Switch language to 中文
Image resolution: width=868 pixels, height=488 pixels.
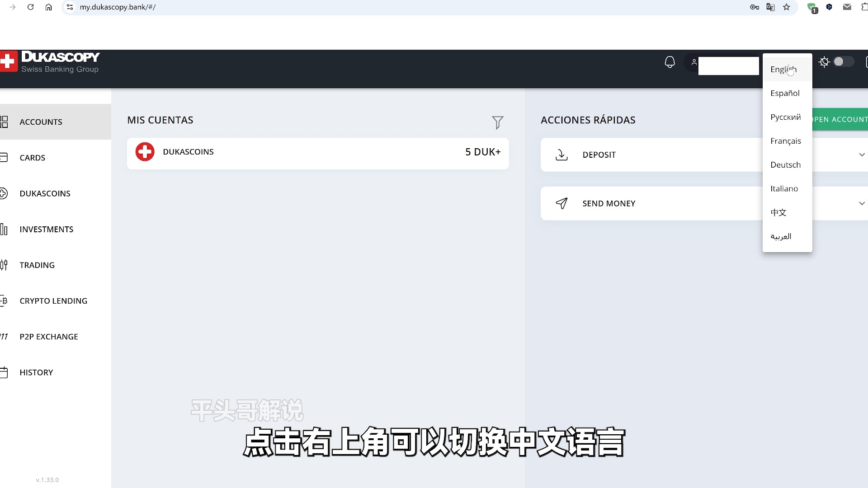(787, 212)
